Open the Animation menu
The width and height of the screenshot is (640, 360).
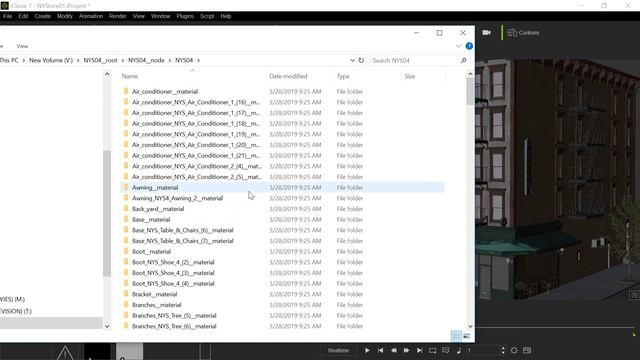pos(91,16)
